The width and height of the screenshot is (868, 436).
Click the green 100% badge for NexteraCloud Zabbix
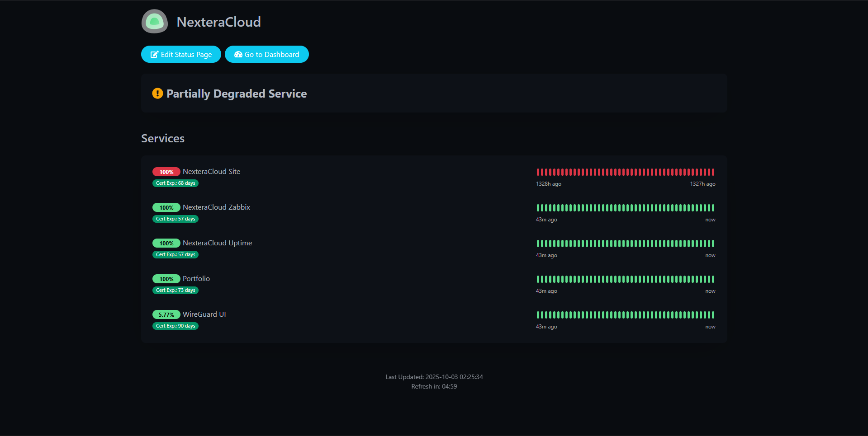coord(166,207)
